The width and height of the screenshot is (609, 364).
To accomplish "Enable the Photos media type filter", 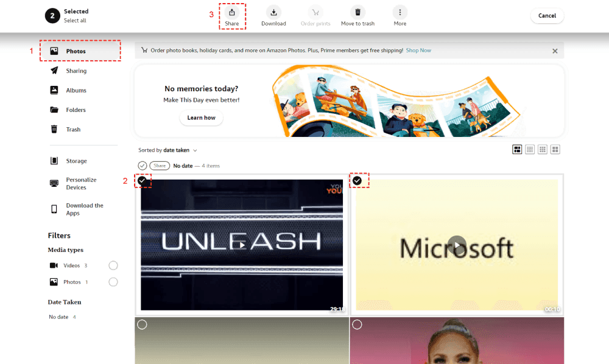I will (113, 282).
